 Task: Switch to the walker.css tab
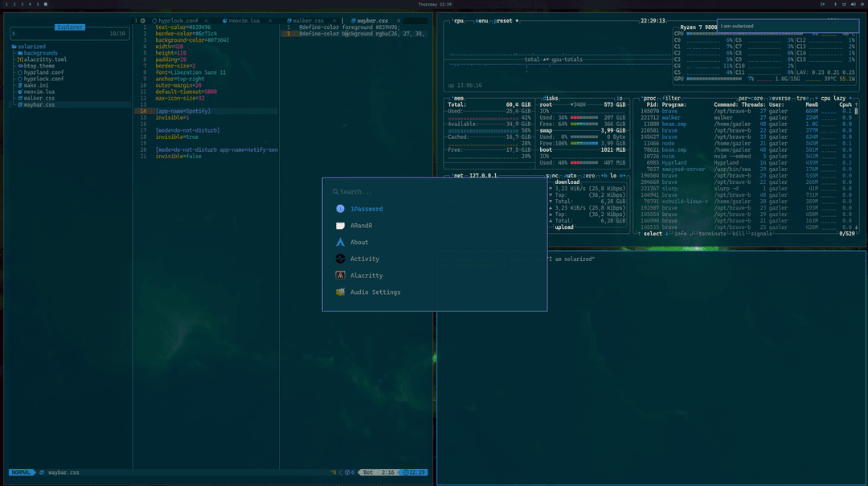tap(307, 19)
